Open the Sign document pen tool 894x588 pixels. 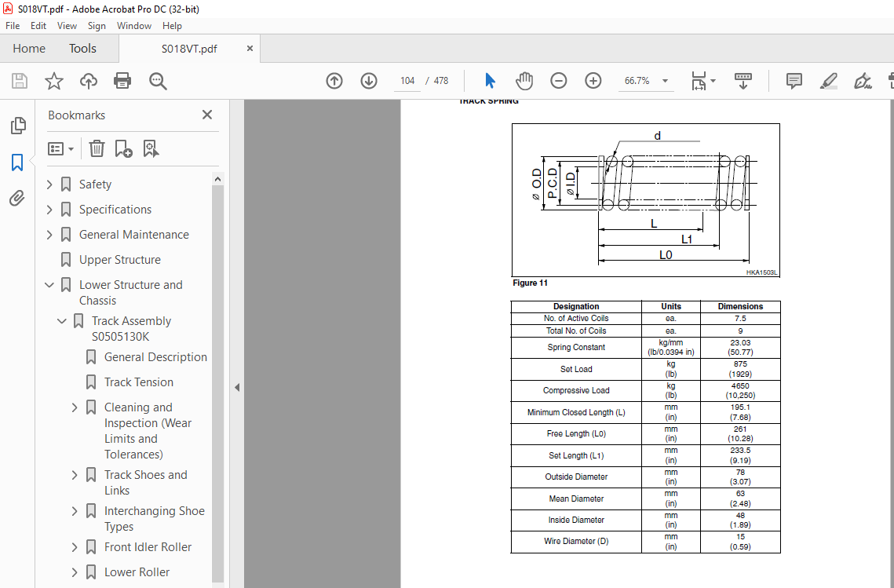[x=863, y=81]
